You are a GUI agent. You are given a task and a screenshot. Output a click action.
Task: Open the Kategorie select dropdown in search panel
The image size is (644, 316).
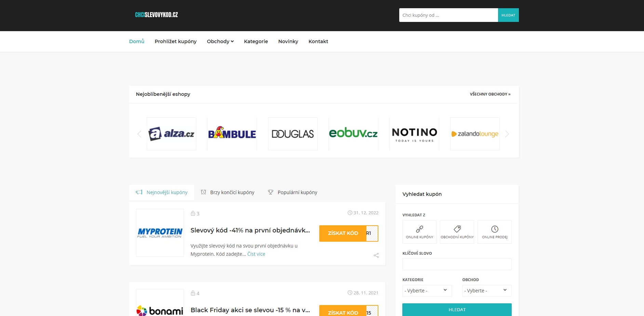pyautogui.click(x=427, y=291)
